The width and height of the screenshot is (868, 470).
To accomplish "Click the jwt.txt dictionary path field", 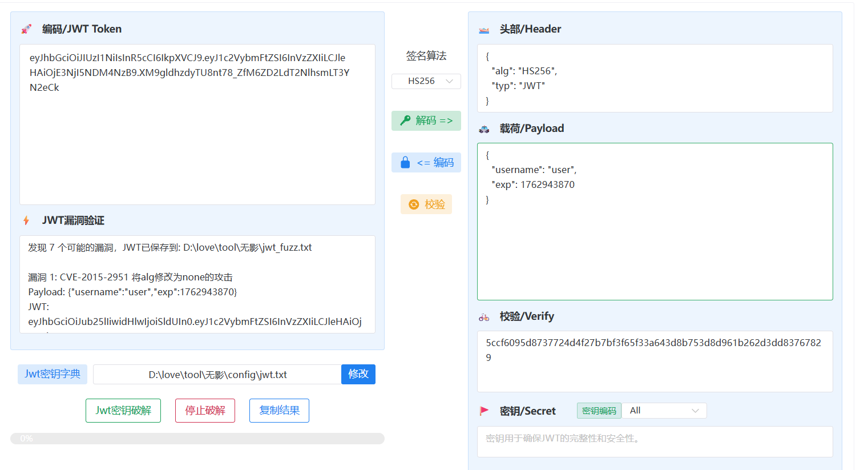I will (x=217, y=375).
